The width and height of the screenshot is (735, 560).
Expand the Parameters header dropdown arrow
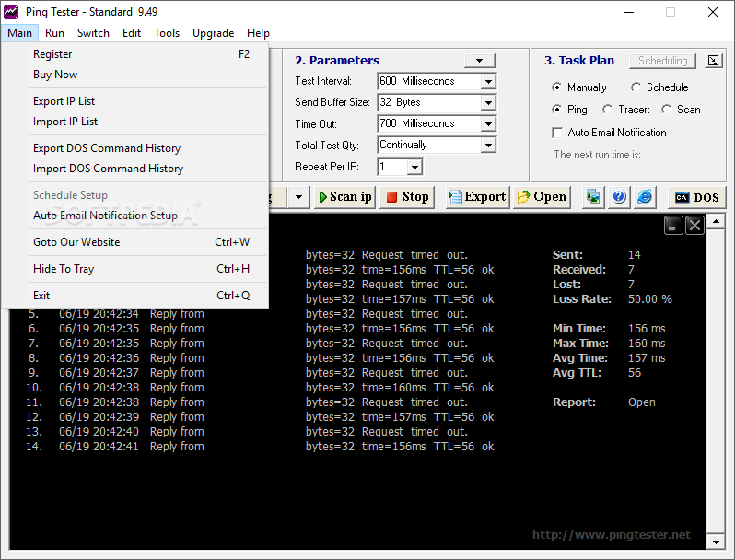(x=480, y=61)
